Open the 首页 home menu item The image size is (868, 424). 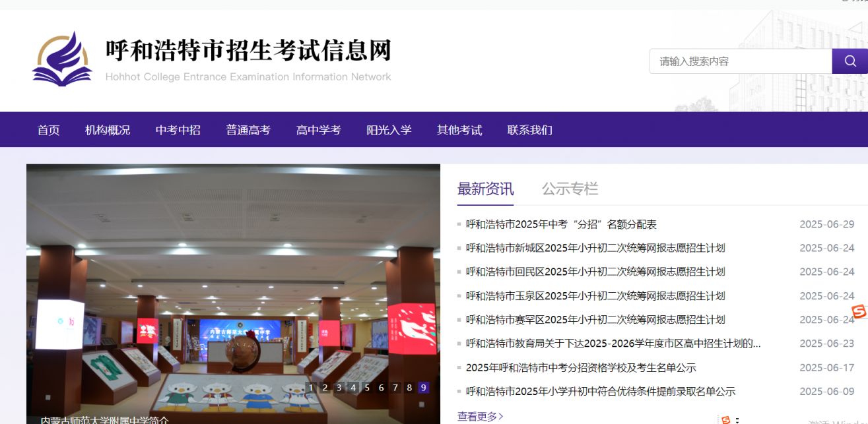pos(48,130)
